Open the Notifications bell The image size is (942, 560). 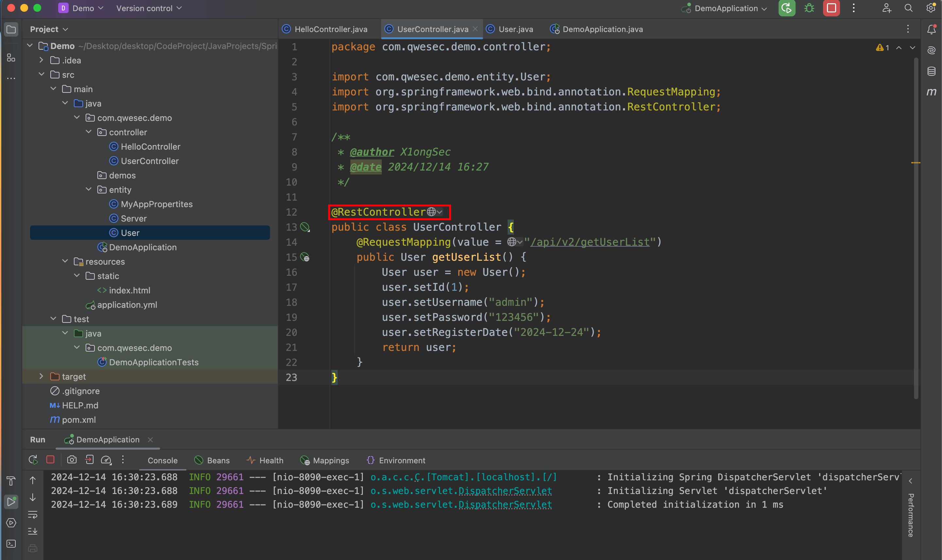pyautogui.click(x=931, y=29)
